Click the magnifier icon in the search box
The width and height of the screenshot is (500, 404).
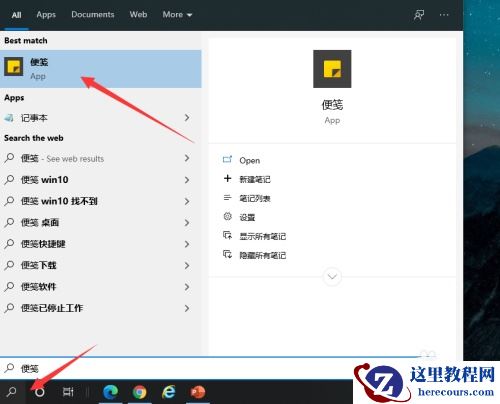[x=9, y=368]
